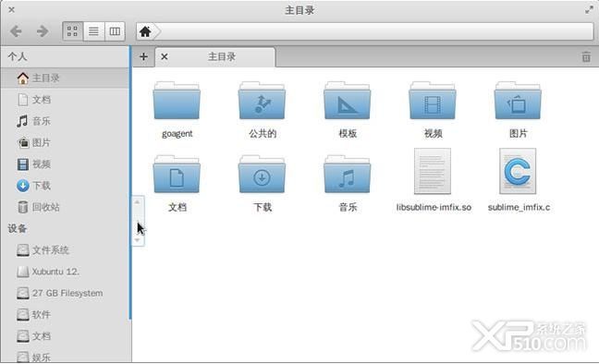This screenshot has width=599, height=364.
Task: Select 主目录 in the sidebar
Action: point(65,78)
